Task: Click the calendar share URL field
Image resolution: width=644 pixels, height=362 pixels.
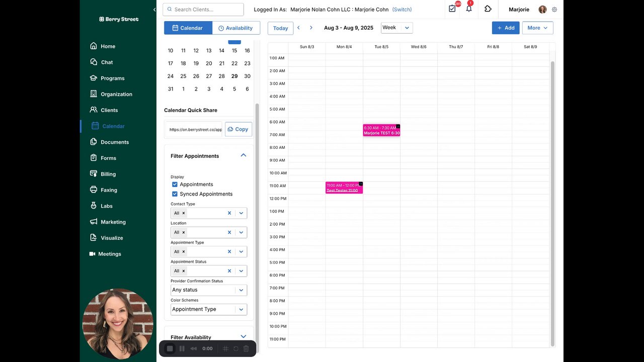Action: 194,129
